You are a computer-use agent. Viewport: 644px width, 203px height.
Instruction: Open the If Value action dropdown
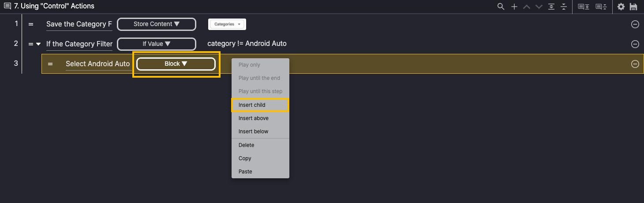(157, 44)
